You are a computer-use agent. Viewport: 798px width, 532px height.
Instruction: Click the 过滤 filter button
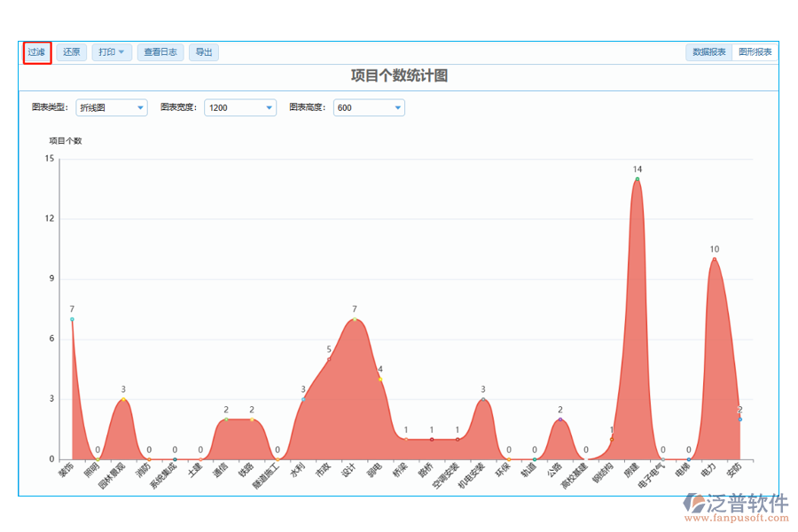point(36,52)
